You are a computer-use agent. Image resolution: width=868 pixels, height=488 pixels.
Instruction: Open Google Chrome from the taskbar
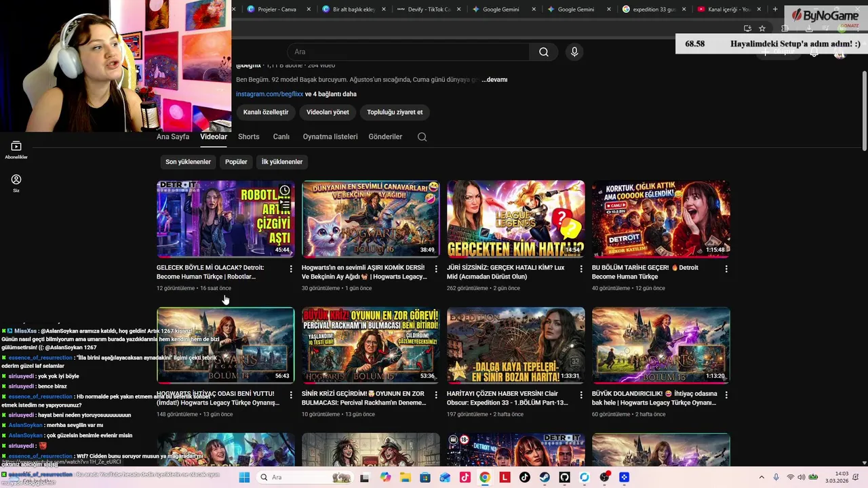click(485, 477)
